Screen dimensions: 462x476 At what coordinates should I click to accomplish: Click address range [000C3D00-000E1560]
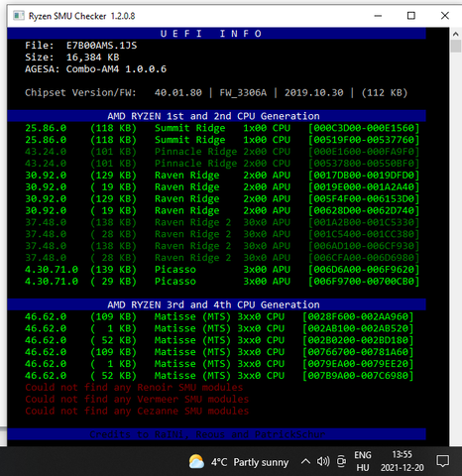tap(364, 128)
